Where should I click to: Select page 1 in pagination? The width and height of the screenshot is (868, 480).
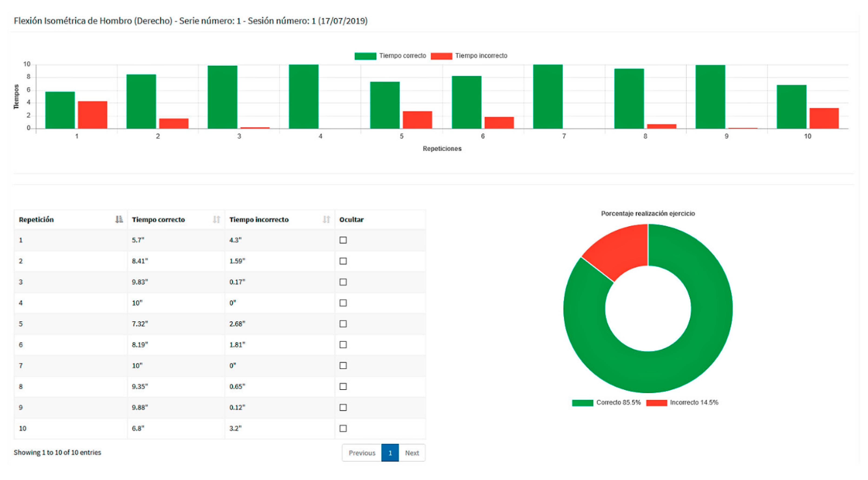click(x=390, y=453)
